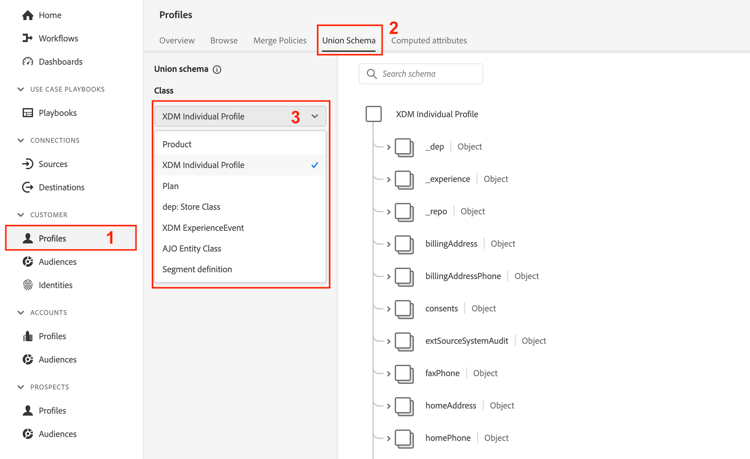
Task: Select AJO Entity Class option
Action: coord(240,249)
